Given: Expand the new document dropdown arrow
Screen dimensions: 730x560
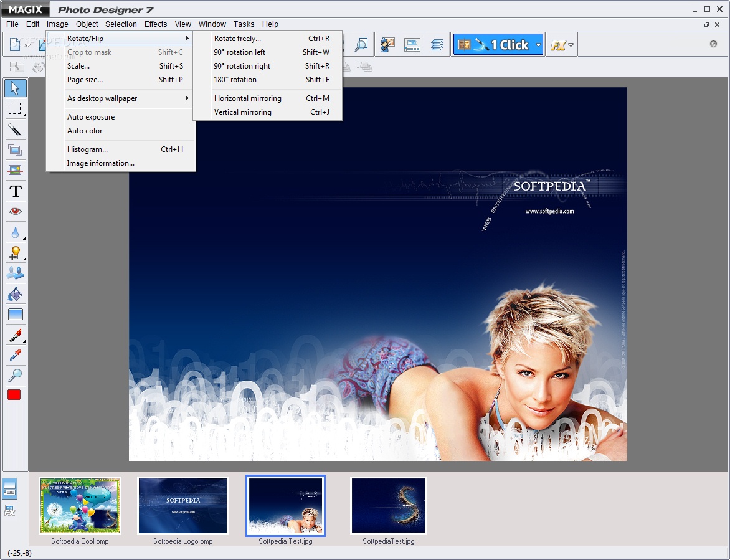Looking at the screenshot, I should 27,45.
